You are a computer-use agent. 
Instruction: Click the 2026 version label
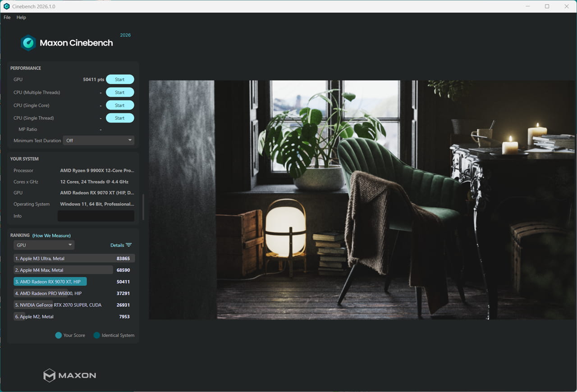tap(125, 35)
